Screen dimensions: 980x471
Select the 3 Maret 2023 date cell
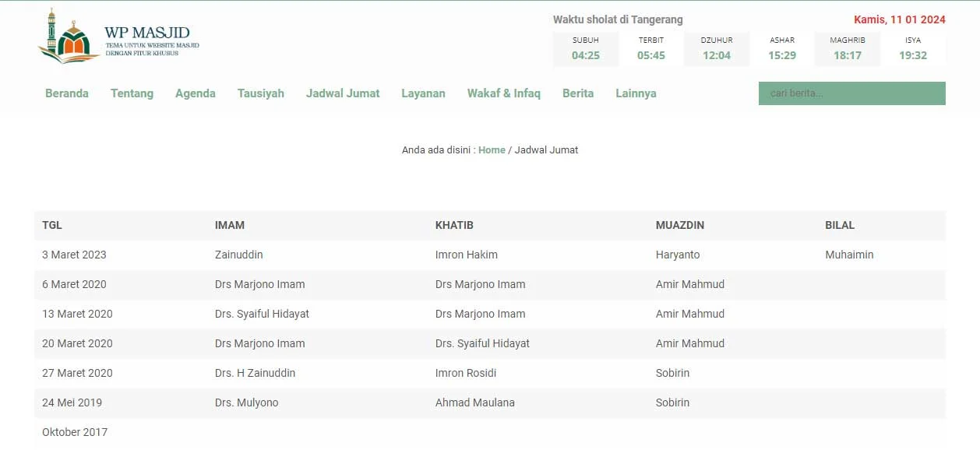point(74,255)
